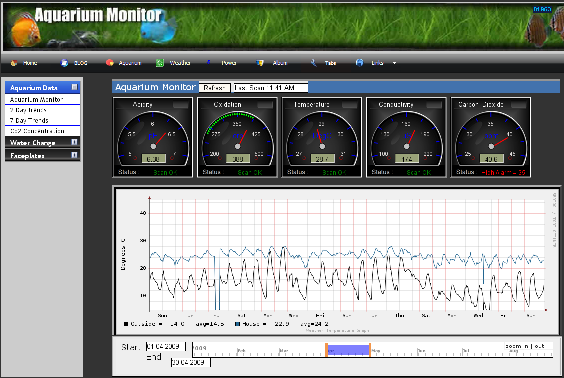Expand the Water Change panel
Screen dimensions: 564x378
click(74, 142)
